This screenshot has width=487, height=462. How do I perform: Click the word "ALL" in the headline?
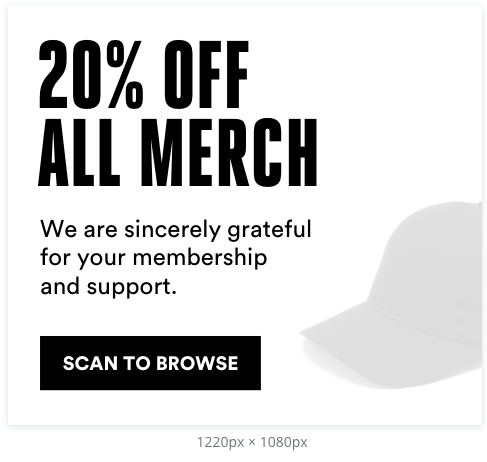[79, 152]
